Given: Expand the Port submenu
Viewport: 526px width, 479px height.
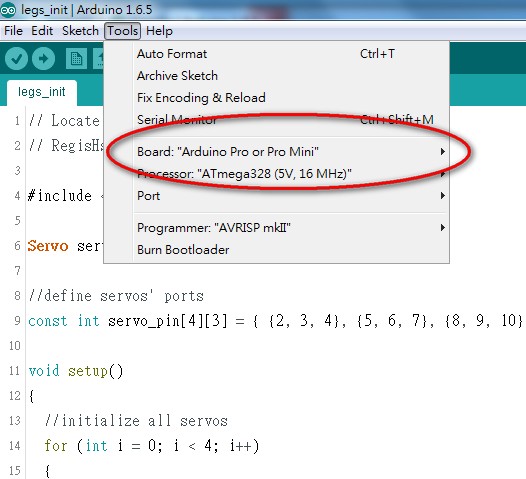Looking at the screenshot, I should [x=276, y=196].
